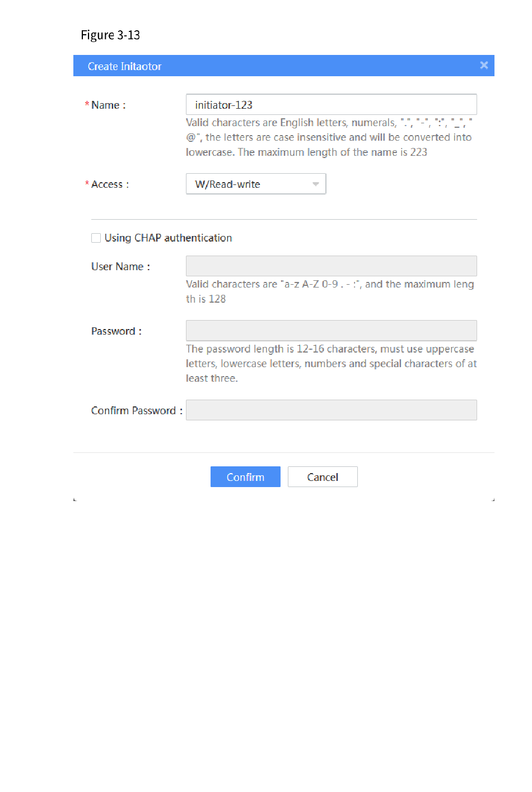Select the CHAP User Name field
Screen dimensions: 532x792
[x=332, y=266]
